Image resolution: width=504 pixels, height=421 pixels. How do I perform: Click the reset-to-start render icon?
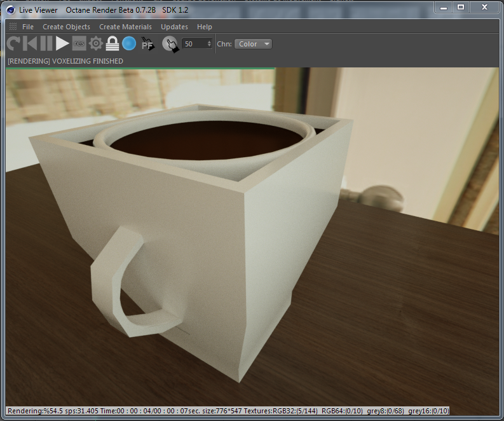click(x=29, y=44)
